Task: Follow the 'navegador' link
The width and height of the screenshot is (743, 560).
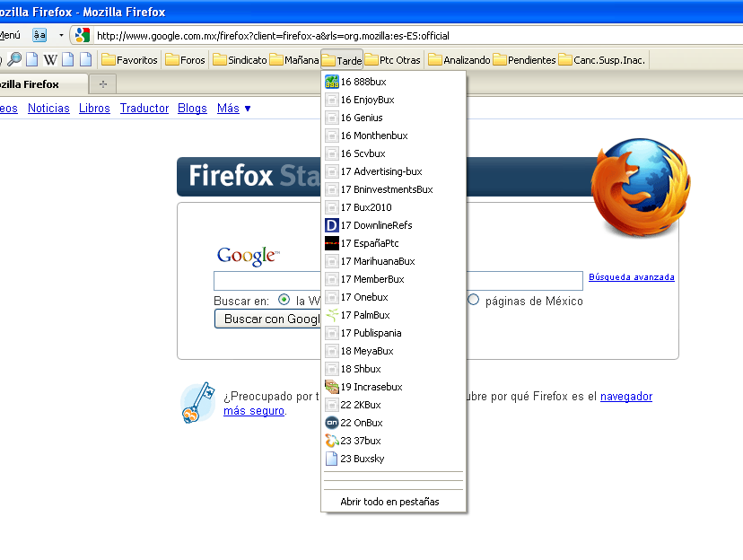Action: coord(626,396)
